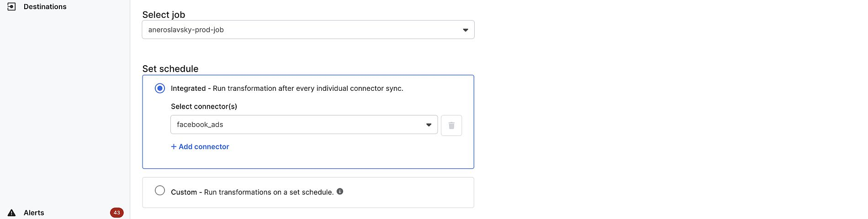Select the Custom schedule radio button
The width and height of the screenshot is (868, 219).
click(160, 190)
